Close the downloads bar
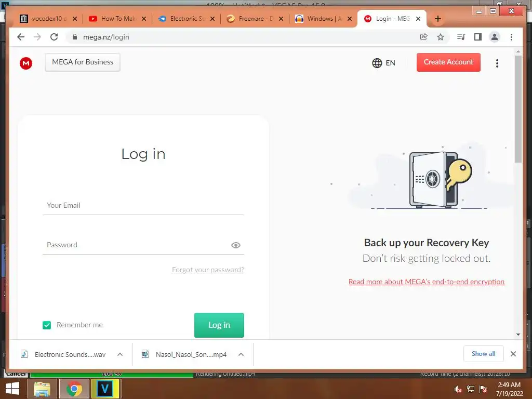Viewport: 532px width, 399px height. [x=513, y=354]
